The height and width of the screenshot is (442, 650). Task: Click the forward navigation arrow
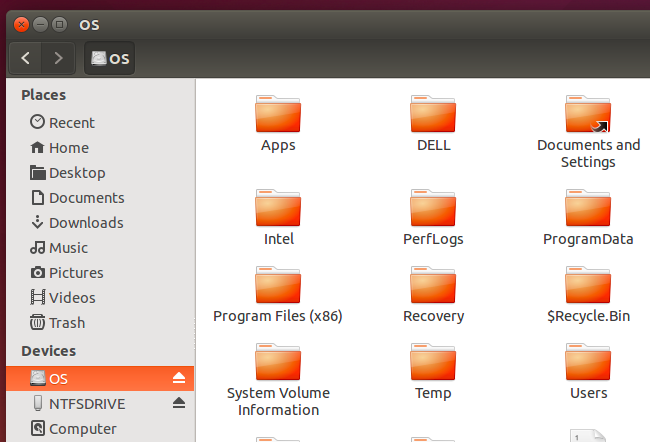pyautogui.click(x=59, y=58)
